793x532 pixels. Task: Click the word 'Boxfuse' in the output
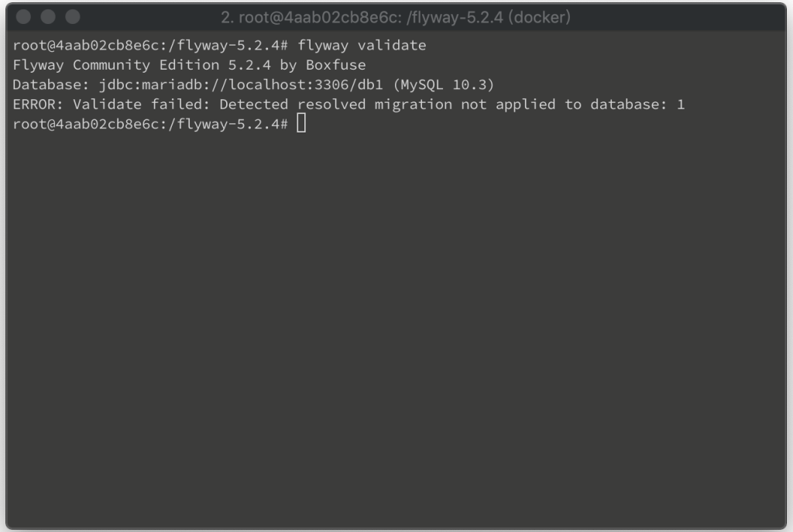click(336, 65)
